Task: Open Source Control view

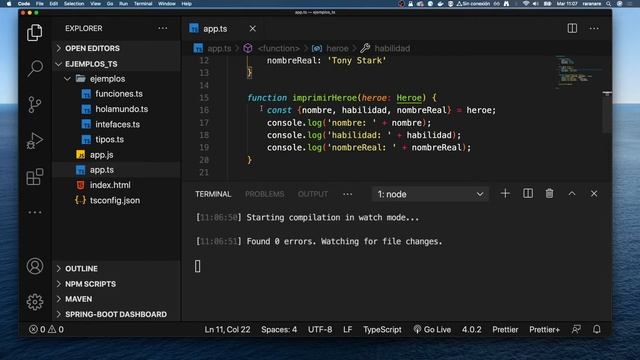Action: click(x=35, y=104)
